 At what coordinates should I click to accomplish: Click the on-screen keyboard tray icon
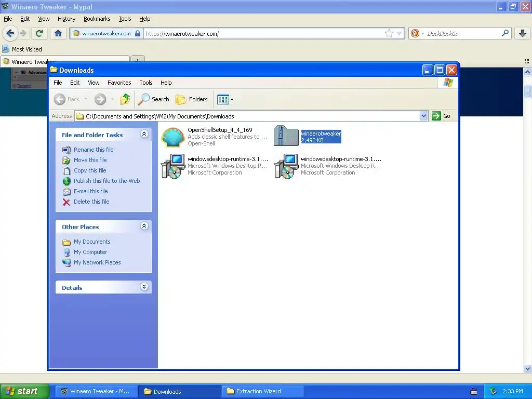pyautogui.click(x=474, y=392)
